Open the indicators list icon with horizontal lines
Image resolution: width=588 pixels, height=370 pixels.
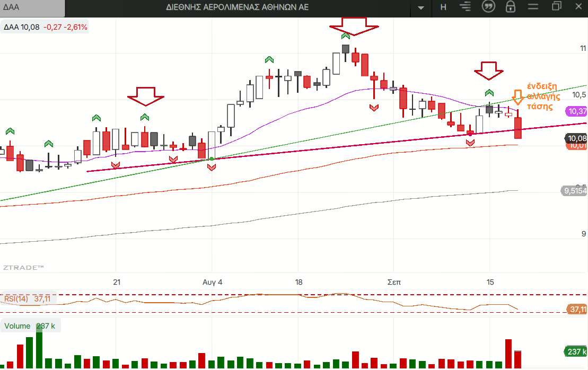[x=466, y=7]
